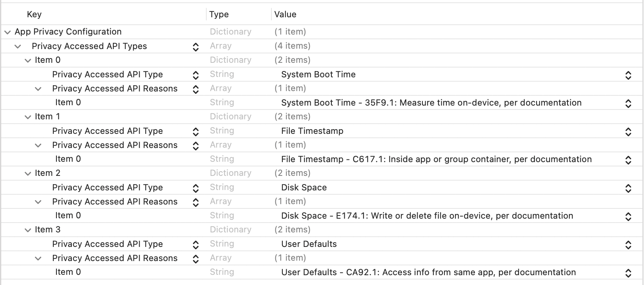Open the File Timestamp value popup
The image size is (644, 285).
[628, 132]
